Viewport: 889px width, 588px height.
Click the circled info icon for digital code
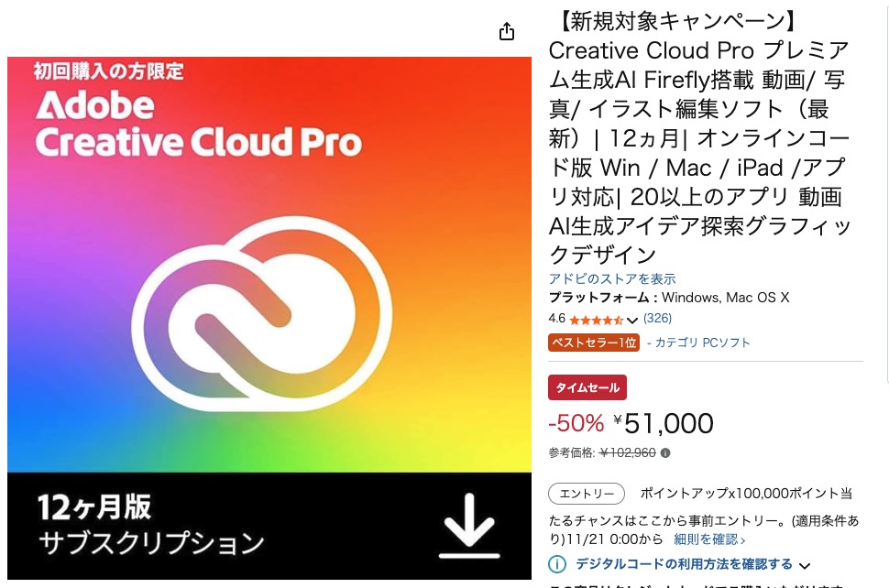coord(557,564)
